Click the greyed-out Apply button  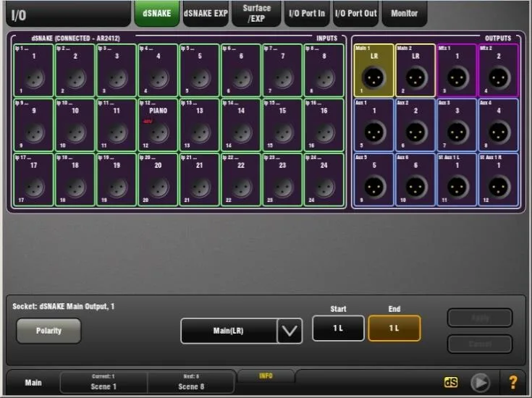coord(480,318)
